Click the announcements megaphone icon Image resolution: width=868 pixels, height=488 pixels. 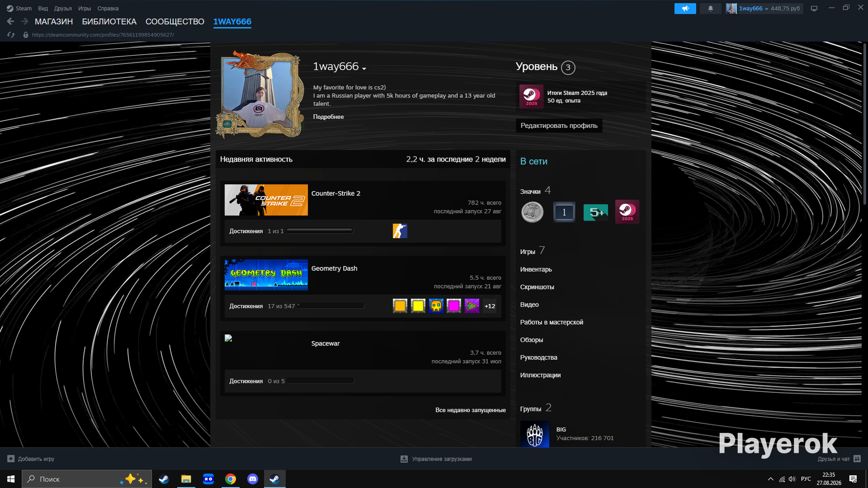pos(685,8)
